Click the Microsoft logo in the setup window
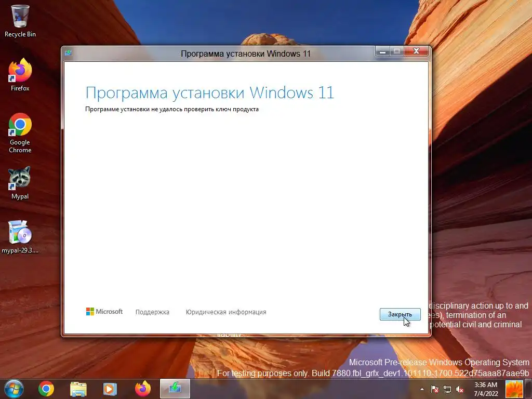This screenshot has width=532, height=399. [104, 312]
